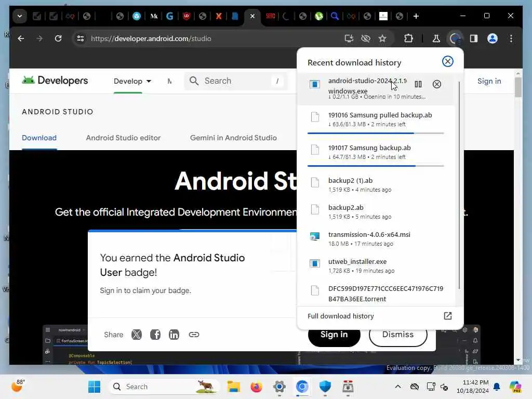
Task: Click the address bar URL
Action: click(151, 38)
